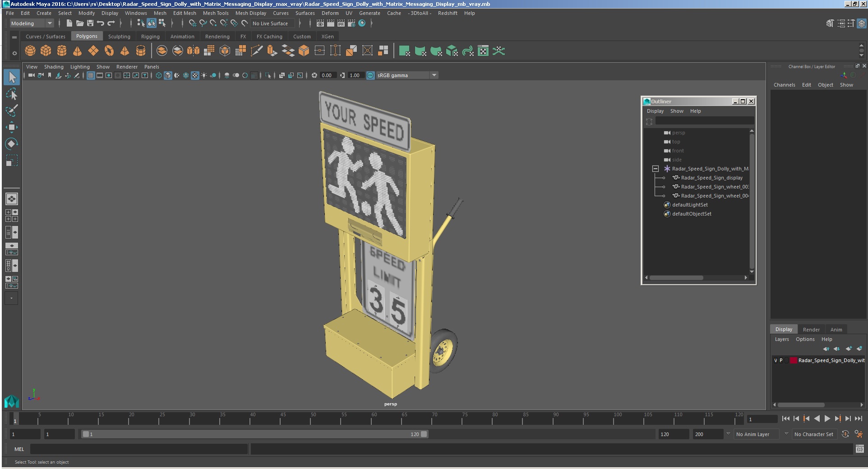Click the MEL command input field

click(139, 449)
